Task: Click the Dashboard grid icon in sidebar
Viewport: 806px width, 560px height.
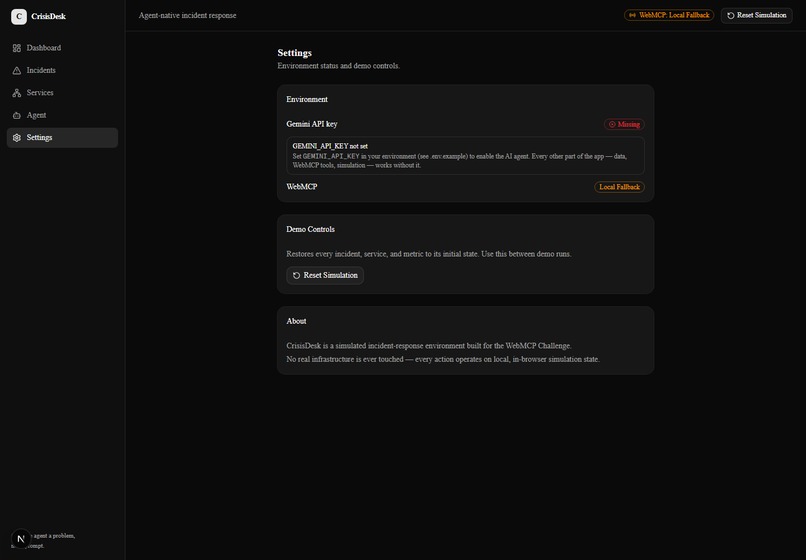Action: [17, 48]
